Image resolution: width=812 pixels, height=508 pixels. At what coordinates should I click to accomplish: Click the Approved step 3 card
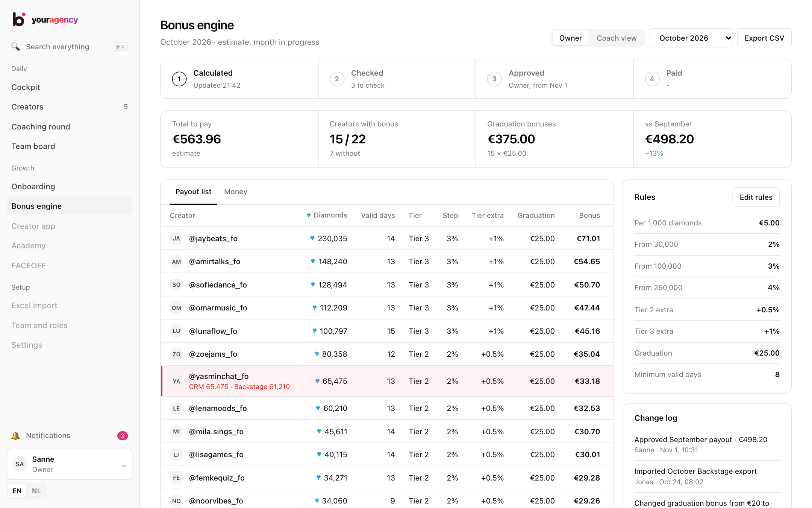point(554,79)
